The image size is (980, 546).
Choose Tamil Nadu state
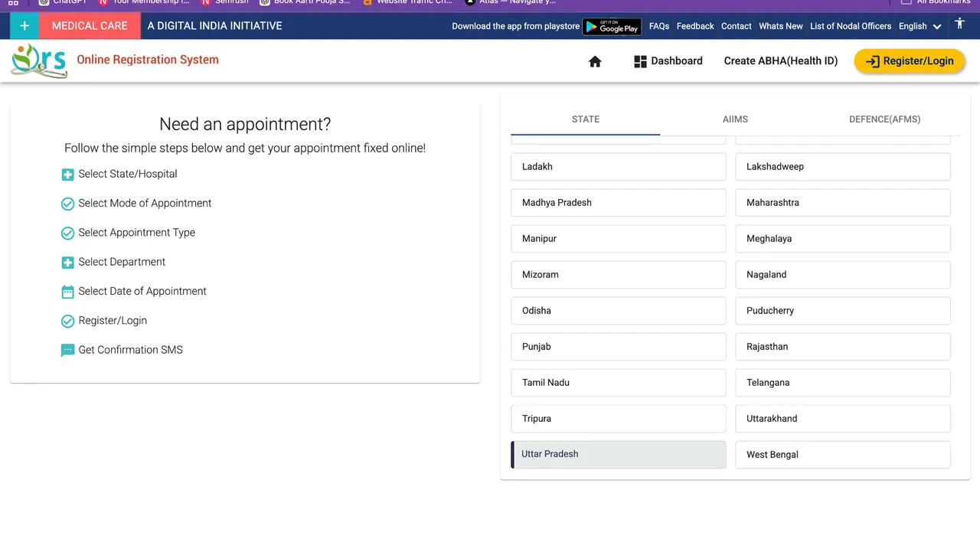(619, 383)
